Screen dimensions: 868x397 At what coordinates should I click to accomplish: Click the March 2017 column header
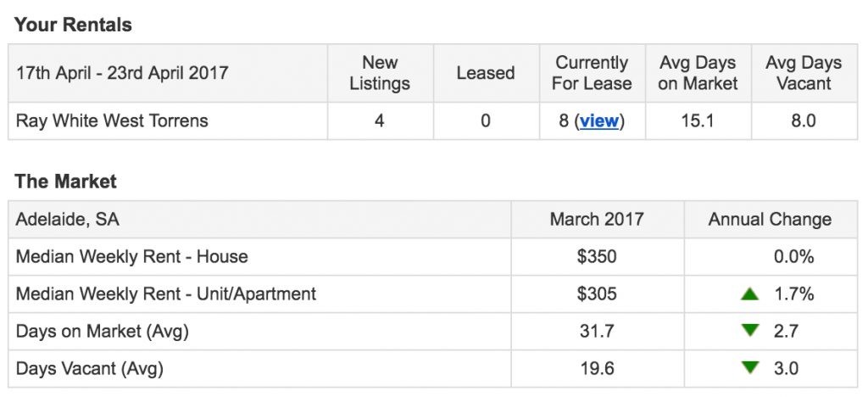(597, 219)
